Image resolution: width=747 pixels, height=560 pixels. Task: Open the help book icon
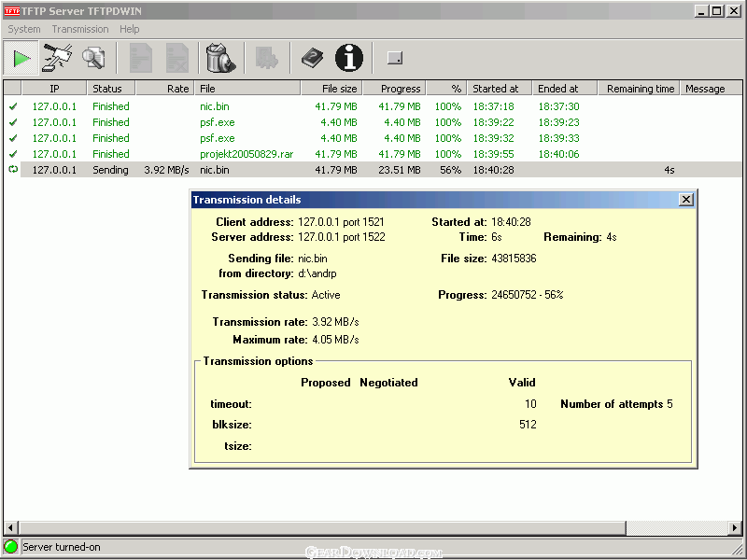(x=313, y=58)
